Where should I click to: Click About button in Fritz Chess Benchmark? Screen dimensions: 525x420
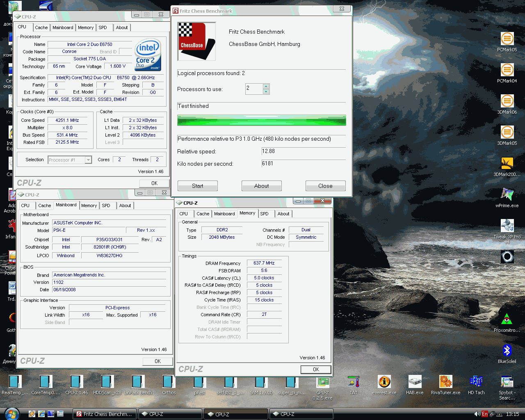click(261, 186)
